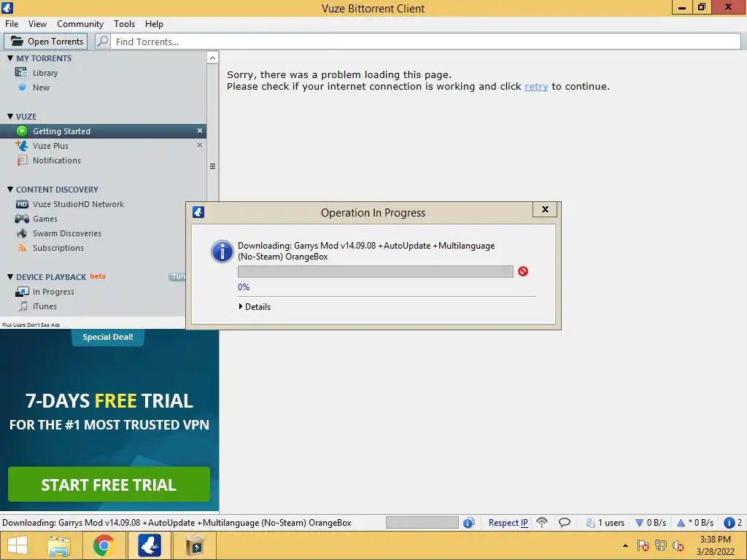Image resolution: width=747 pixels, height=560 pixels.
Task: Close the Vuze Plus sidebar entry
Action: click(200, 145)
